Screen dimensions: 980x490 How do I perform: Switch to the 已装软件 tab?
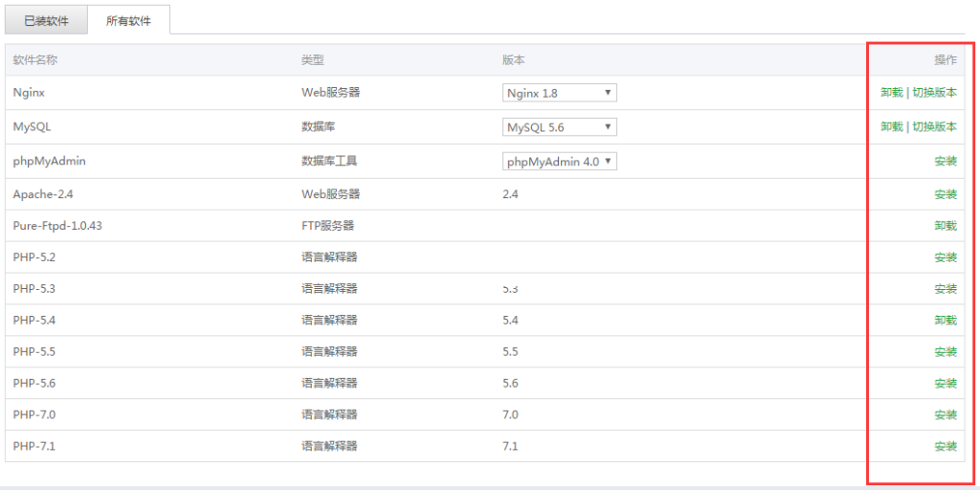(x=46, y=21)
